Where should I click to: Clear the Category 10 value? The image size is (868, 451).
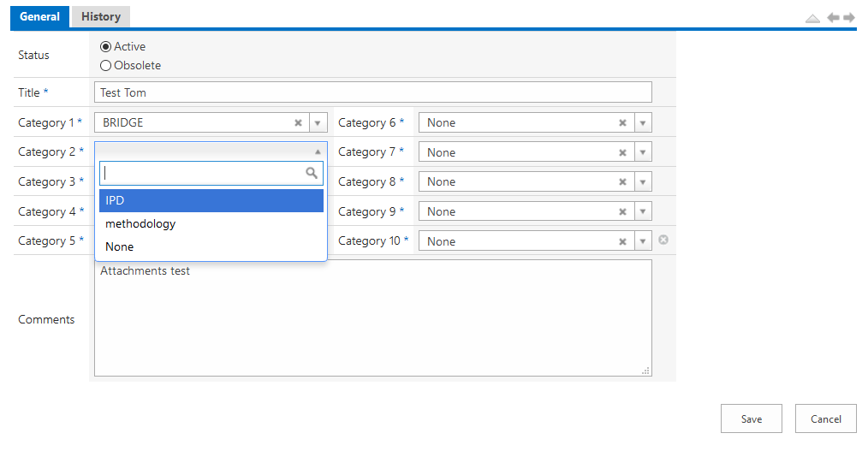point(622,242)
